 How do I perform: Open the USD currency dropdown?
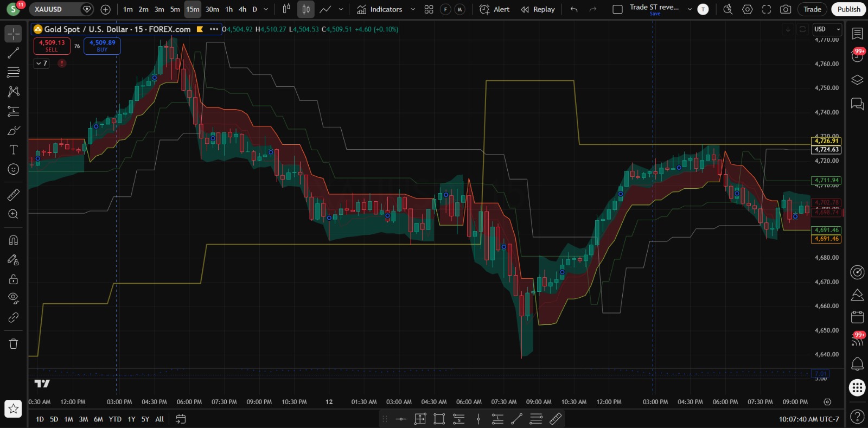pos(827,29)
